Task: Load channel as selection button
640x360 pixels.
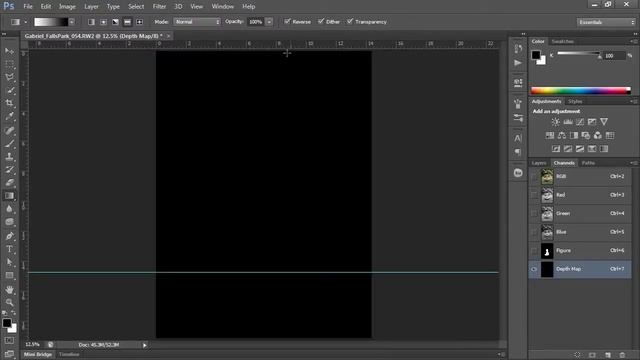Action: tap(577, 355)
